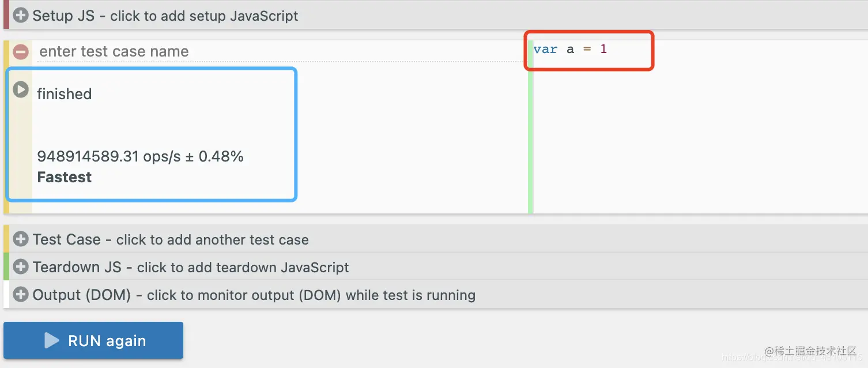The width and height of the screenshot is (868, 368).
Task: Click the Setup JS plus icon
Action: click(21, 16)
